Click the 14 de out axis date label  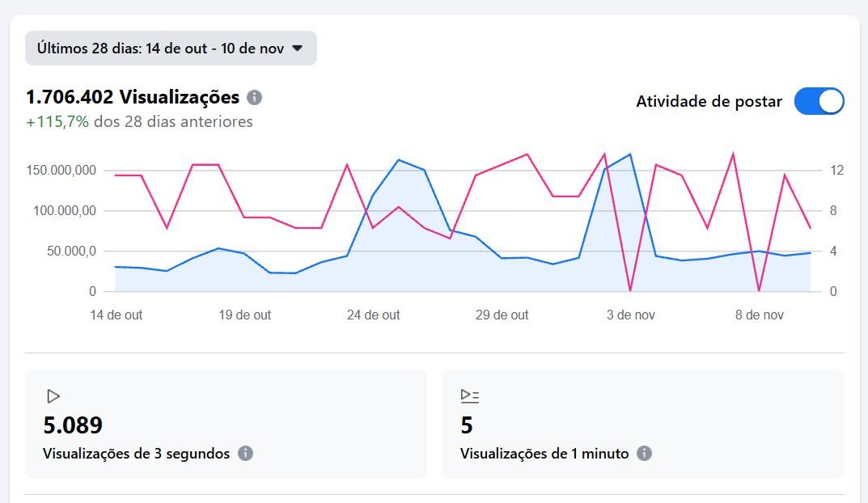[x=116, y=315]
